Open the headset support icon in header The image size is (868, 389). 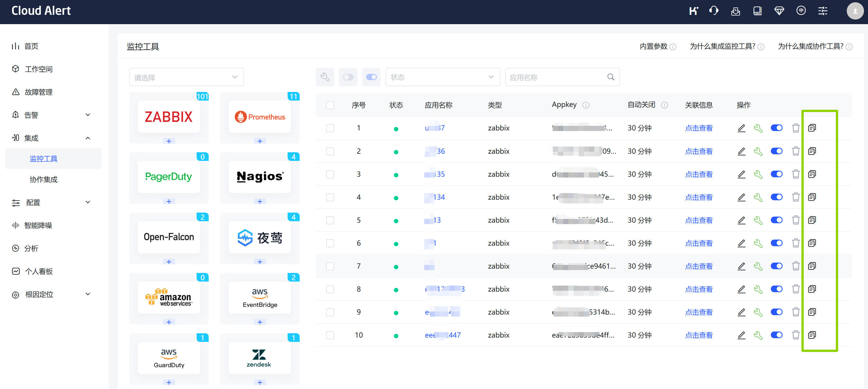714,11
